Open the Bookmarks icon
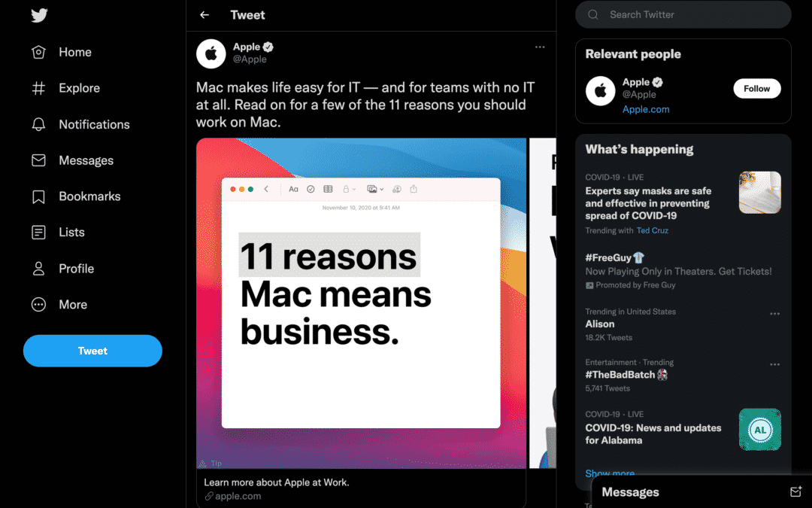This screenshot has width=812, height=508. click(38, 196)
